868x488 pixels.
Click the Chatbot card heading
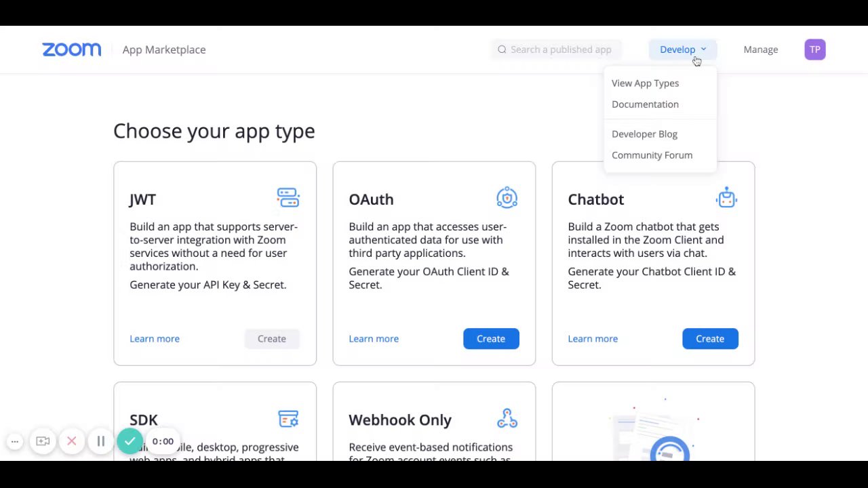point(595,199)
